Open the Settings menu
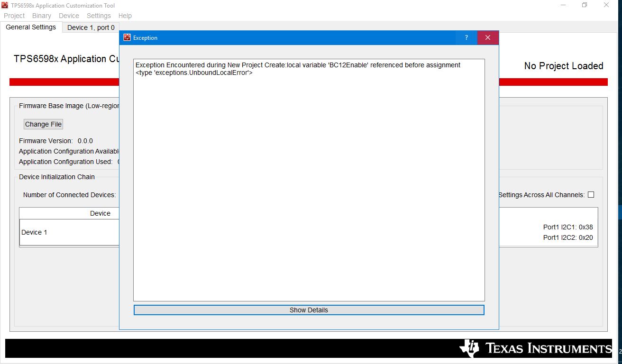 pyautogui.click(x=99, y=16)
